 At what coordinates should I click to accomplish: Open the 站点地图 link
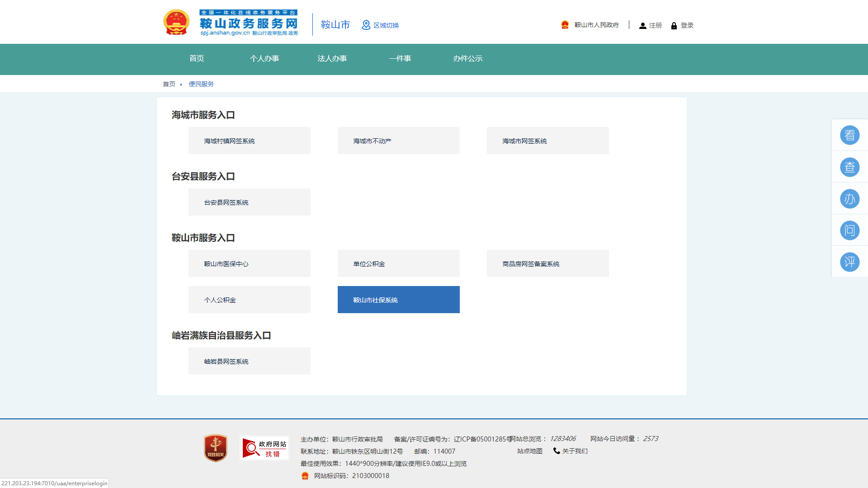point(529,451)
